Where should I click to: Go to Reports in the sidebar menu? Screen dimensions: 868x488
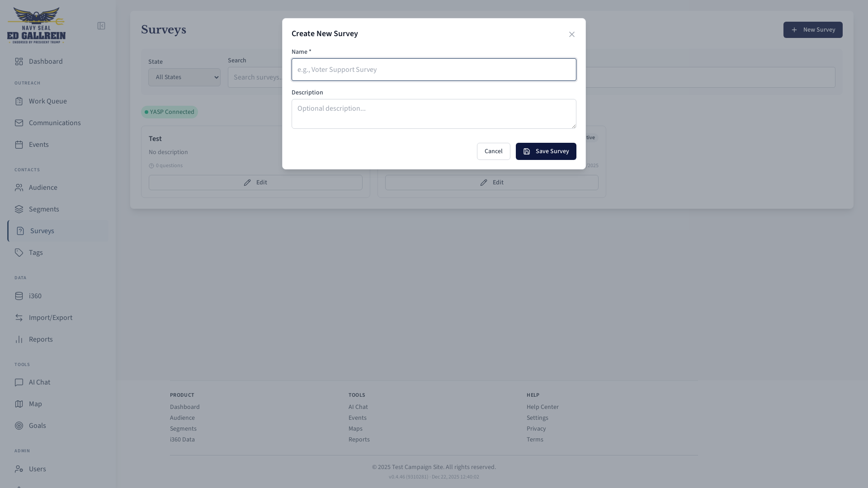(x=41, y=339)
